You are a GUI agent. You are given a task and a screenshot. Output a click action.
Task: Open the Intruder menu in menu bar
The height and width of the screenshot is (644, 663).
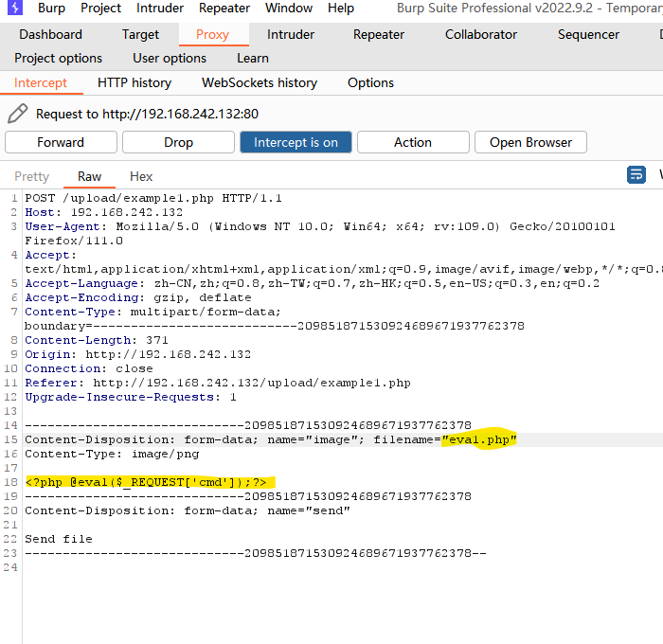click(x=160, y=8)
